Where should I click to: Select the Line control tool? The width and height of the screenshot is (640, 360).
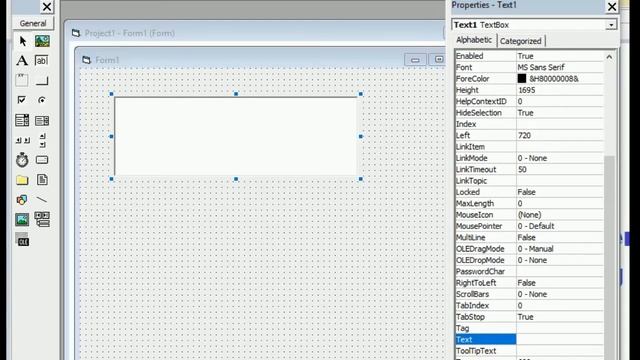(42, 200)
